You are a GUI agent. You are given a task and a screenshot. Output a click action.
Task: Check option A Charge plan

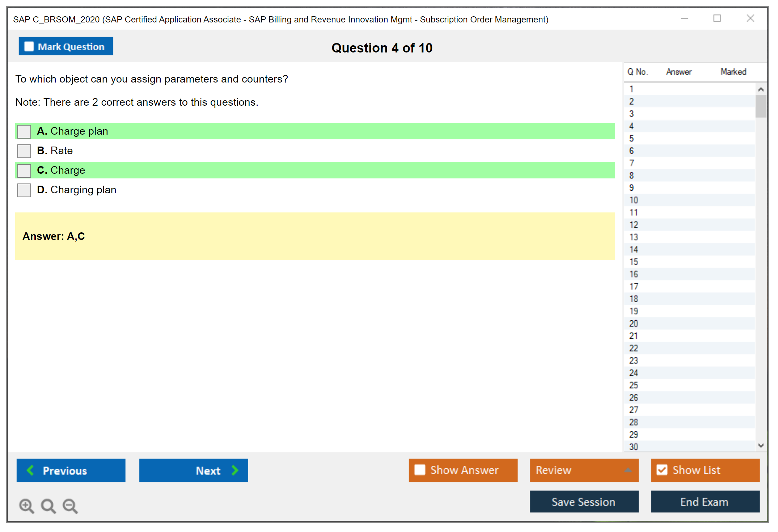24,131
